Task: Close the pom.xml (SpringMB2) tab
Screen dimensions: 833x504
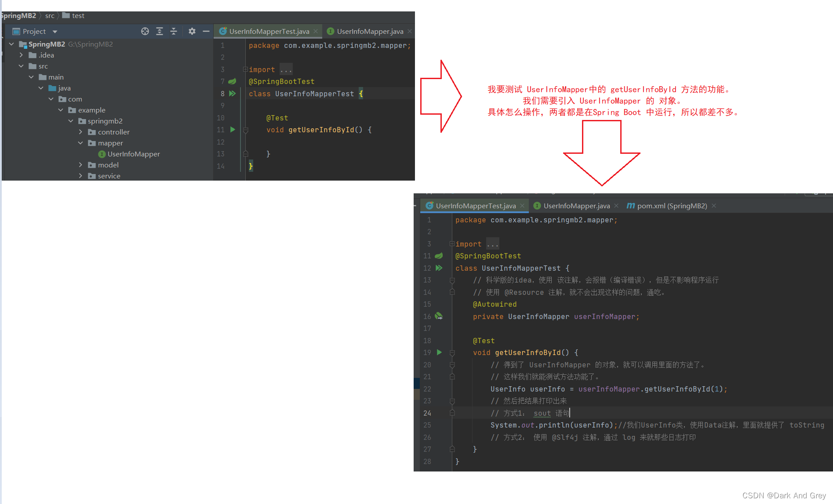Action: 714,206
